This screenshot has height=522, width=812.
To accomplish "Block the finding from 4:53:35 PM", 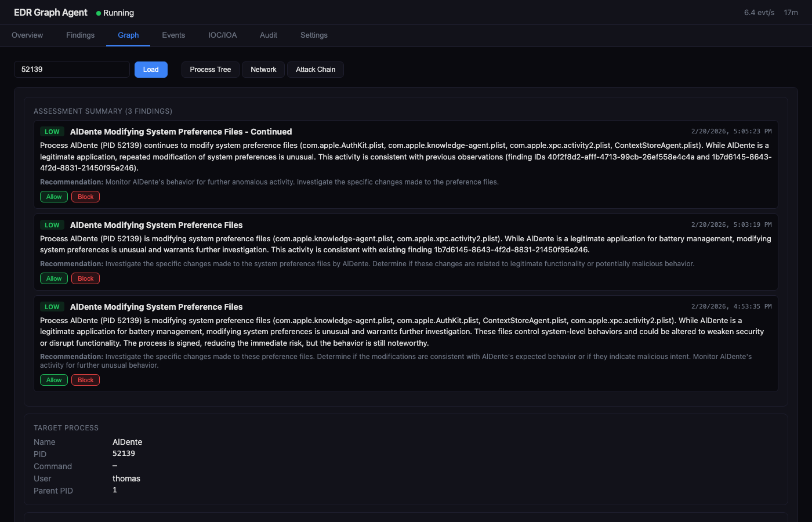I will 86,380.
